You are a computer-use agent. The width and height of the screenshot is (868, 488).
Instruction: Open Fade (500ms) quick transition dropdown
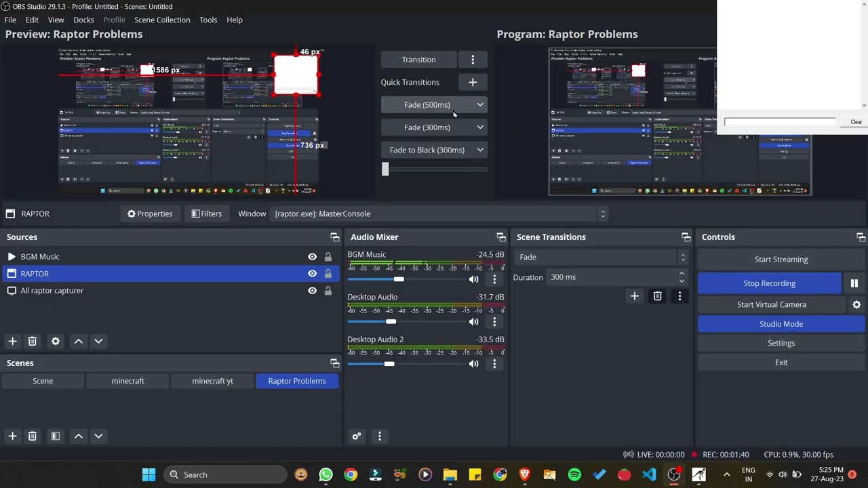point(480,105)
